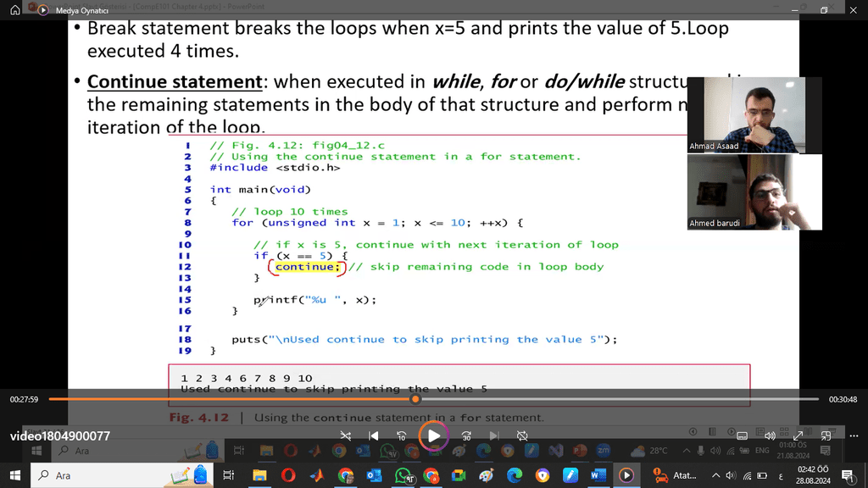The height and width of the screenshot is (488, 868).
Task: Switch Media Player to full screen
Action: [798, 436]
